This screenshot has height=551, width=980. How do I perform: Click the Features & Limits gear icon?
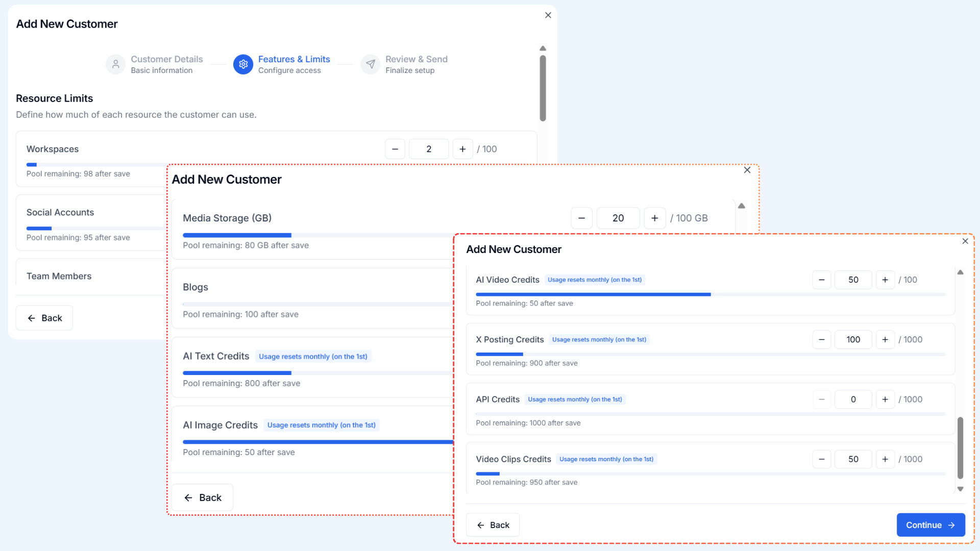pyautogui.click(x=243, y=64)
